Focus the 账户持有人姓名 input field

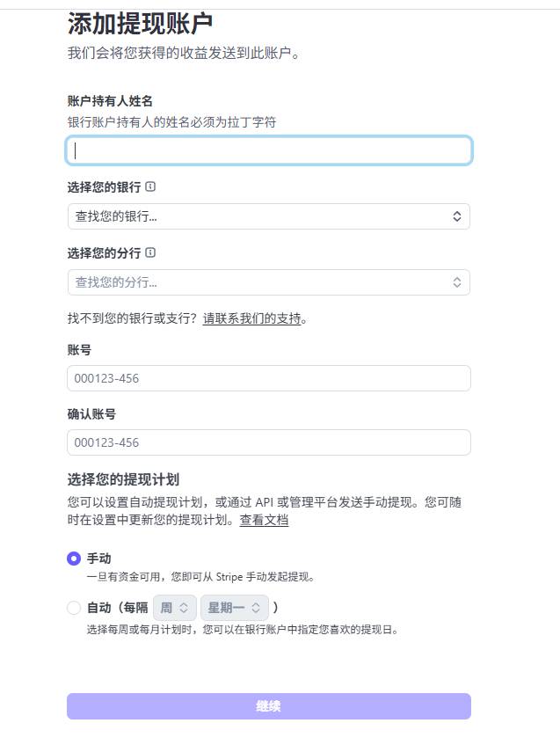(268, 150)
